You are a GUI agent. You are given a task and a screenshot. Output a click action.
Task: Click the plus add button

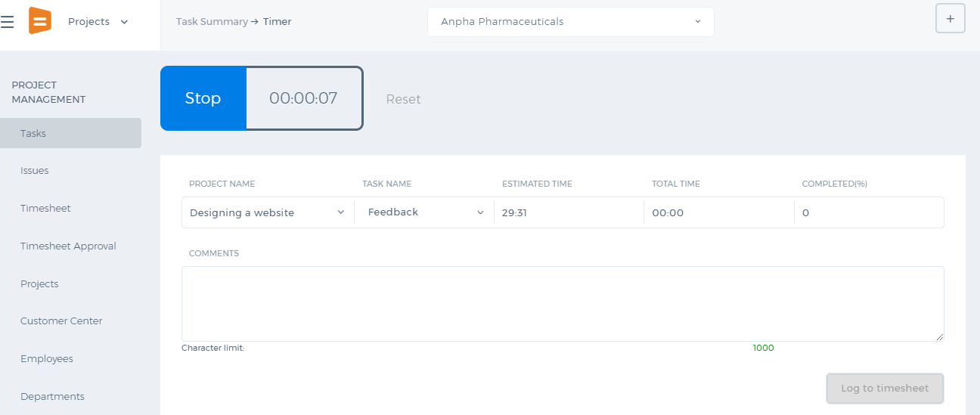coord(951,18)
